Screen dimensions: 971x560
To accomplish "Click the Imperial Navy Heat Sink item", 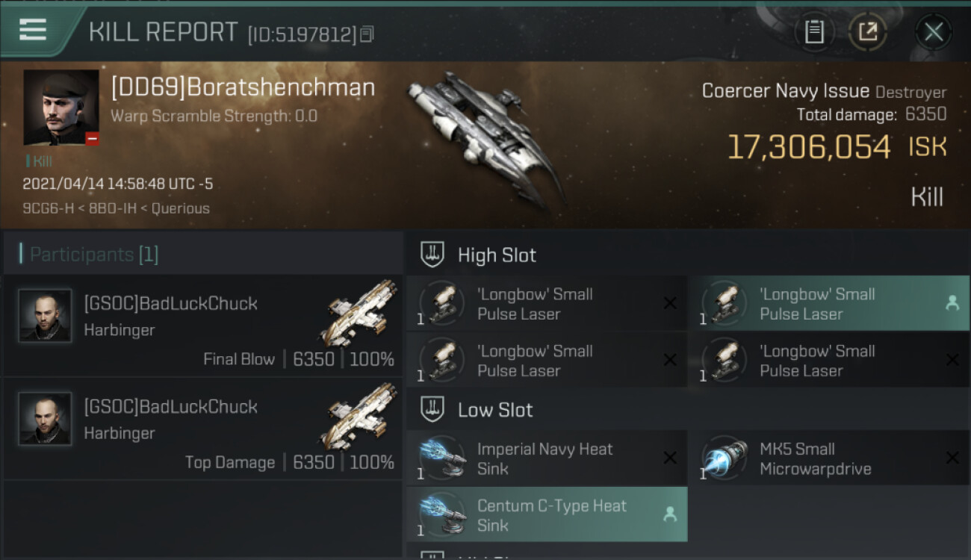I will (547, 458).
